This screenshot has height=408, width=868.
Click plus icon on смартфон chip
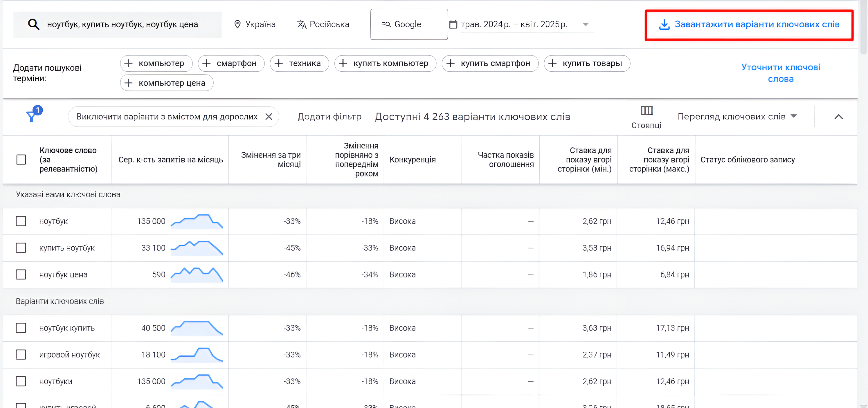click(x=206, y=63)
